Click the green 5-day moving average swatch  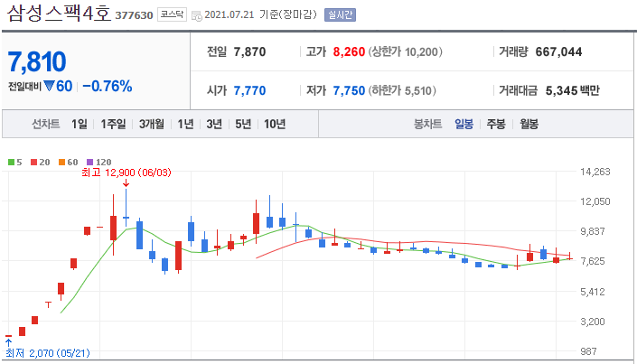tap(12, 163)
